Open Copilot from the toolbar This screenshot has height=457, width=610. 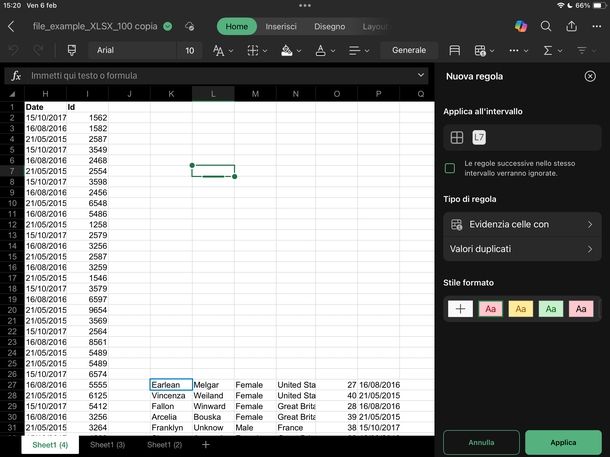coord(521,26)
